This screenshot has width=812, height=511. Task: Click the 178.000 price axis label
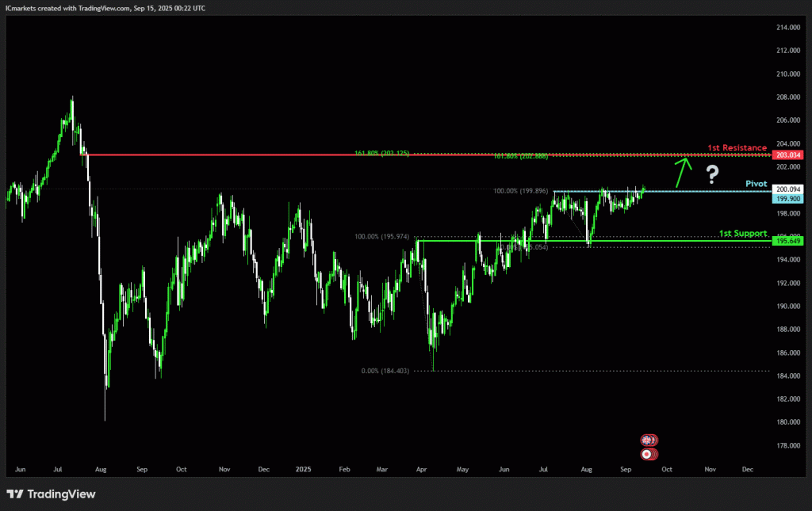(x=788, y=446)
